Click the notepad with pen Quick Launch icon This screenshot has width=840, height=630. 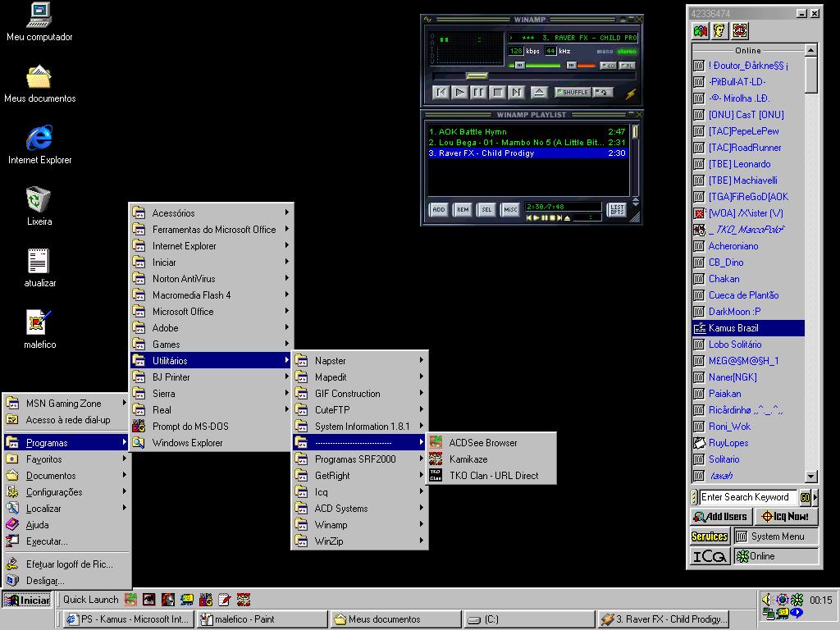[x=225, y=600]
